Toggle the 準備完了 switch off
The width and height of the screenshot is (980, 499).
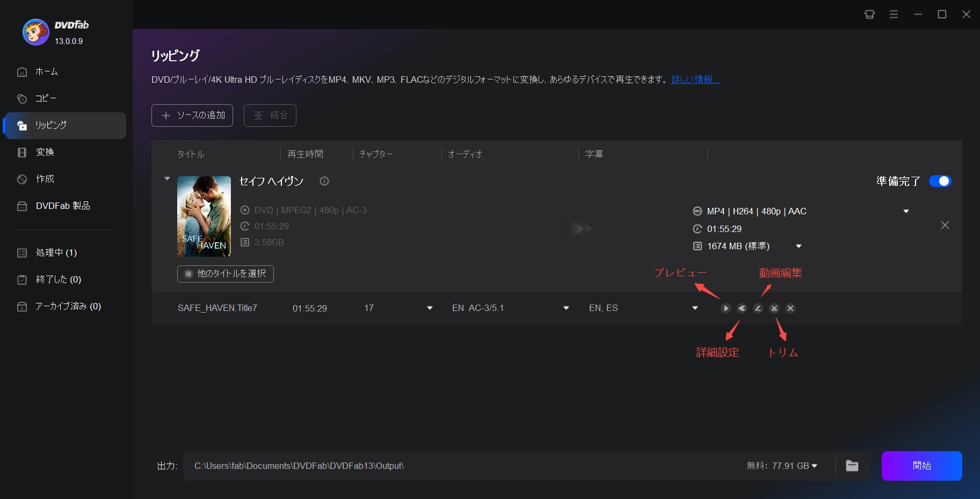pos(940,181)
